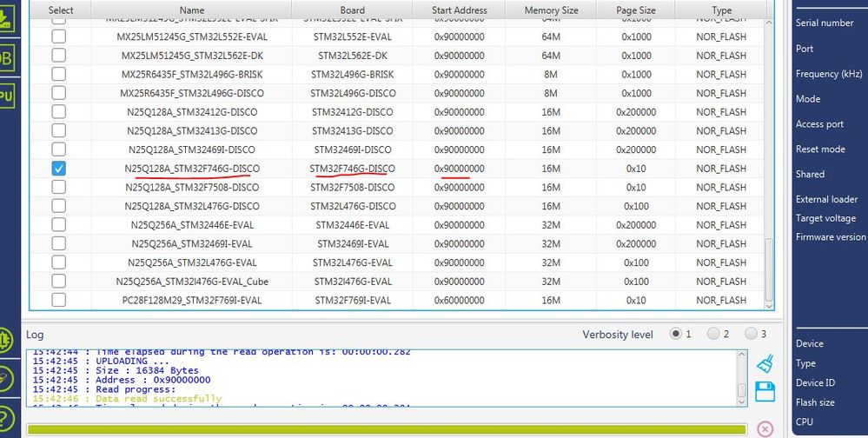Viewport: 868px width, 438px height.
Task: Click the loader table scrollbar down arrow
Action: coord(769,306)
